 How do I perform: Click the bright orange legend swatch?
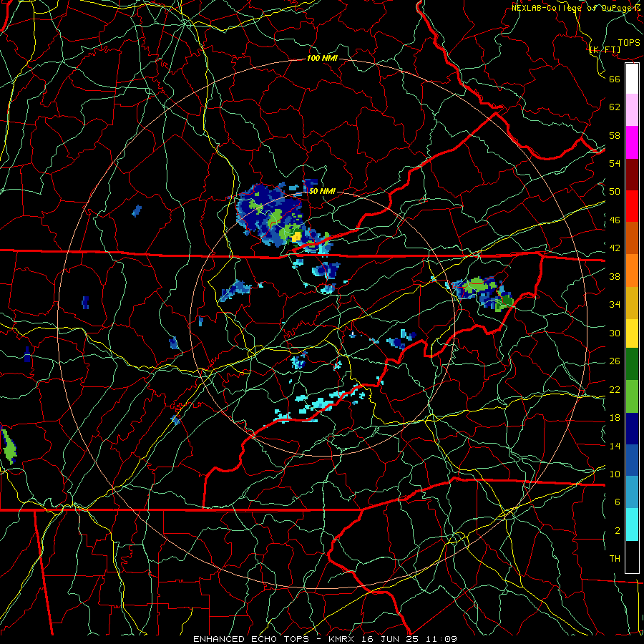(x=632, y=270)
